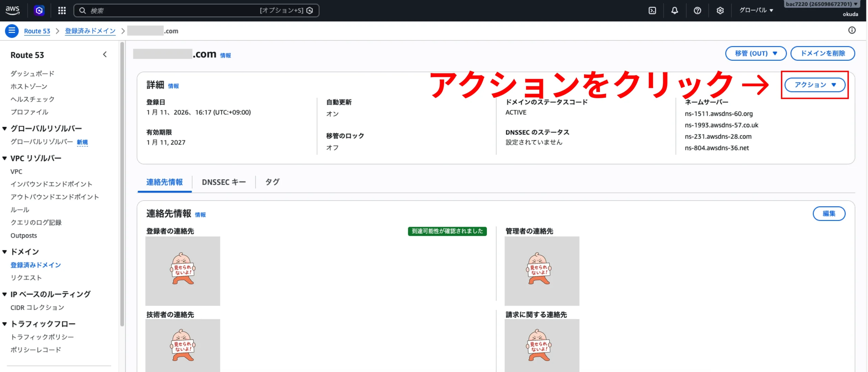This screenshot has width=868, height=372.
Task: Click the 登録者の連絡先 masked image
Action: 183,271
